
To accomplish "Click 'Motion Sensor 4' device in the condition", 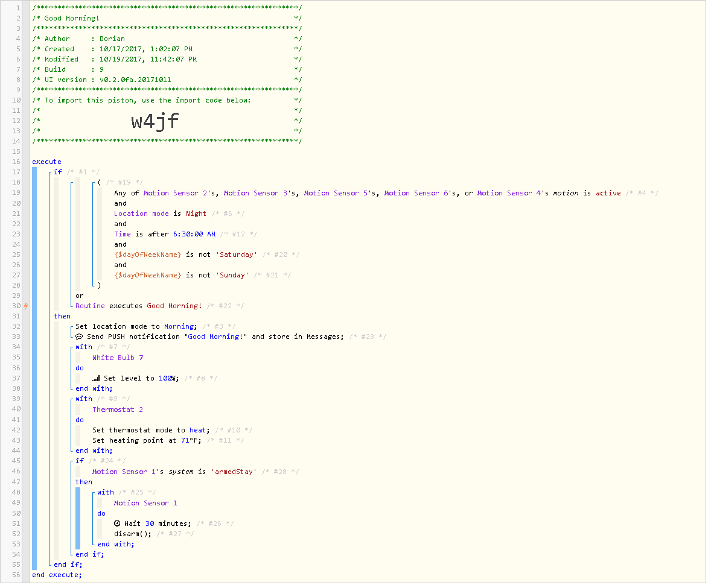I will pyautogui.click(x=509, y=194).
